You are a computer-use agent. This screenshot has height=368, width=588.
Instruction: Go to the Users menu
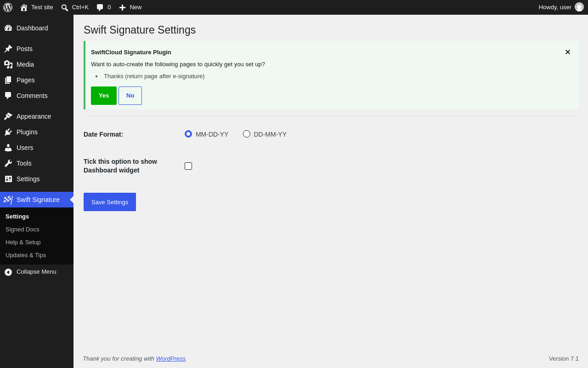pyautogui.click(x=37, y=148)
